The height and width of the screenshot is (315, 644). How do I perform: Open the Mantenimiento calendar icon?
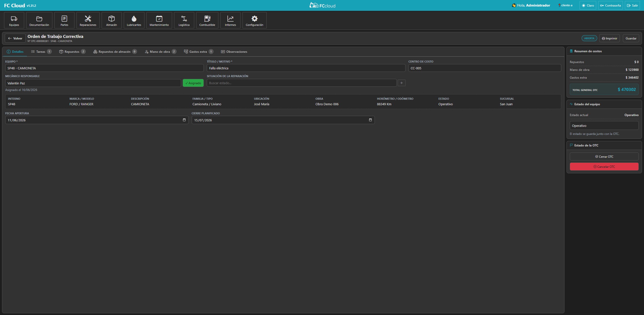(x=159, y=20)
